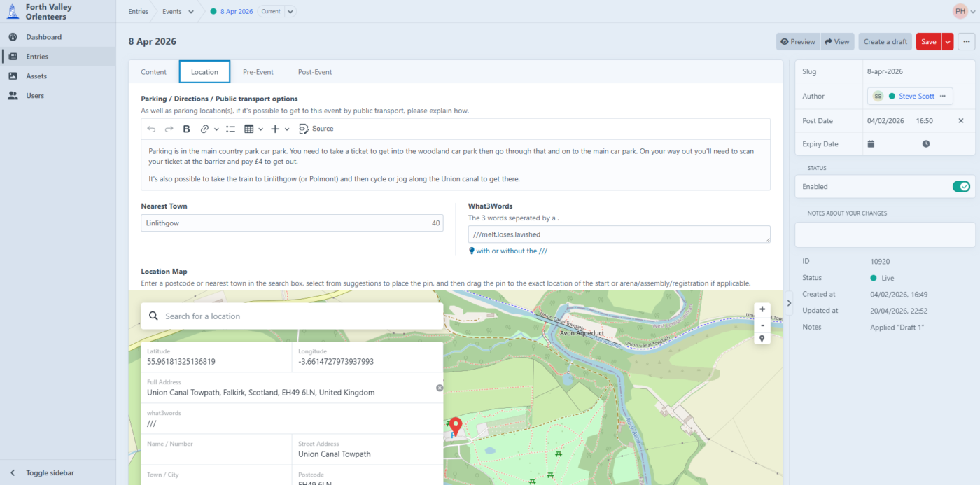Image resolution: width=980 pixels, height=485 pixels.
Task: Open the Current revision dropdown
Action: (x=290, y=12)
